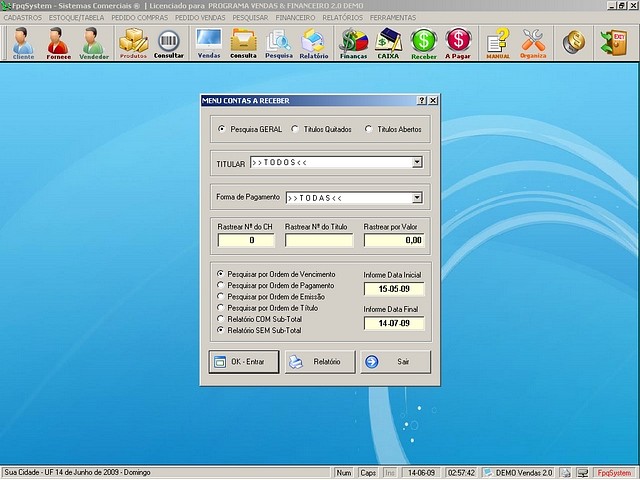Open the Vendas monitor icon
Screen dimensions: 640x480
(x=209, y=43)
